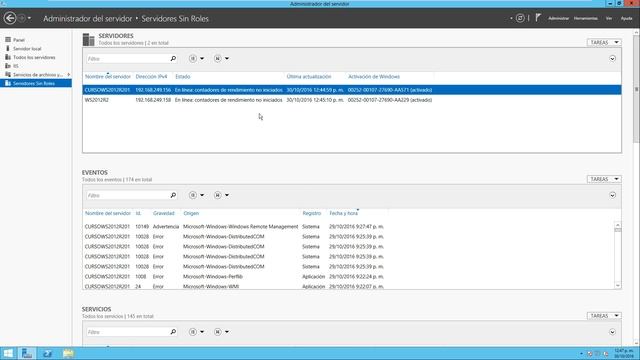The height and width of the screenshot is (360, 640).
Task: Open the notifications flag icon
Action: click(x=538, y=18)
